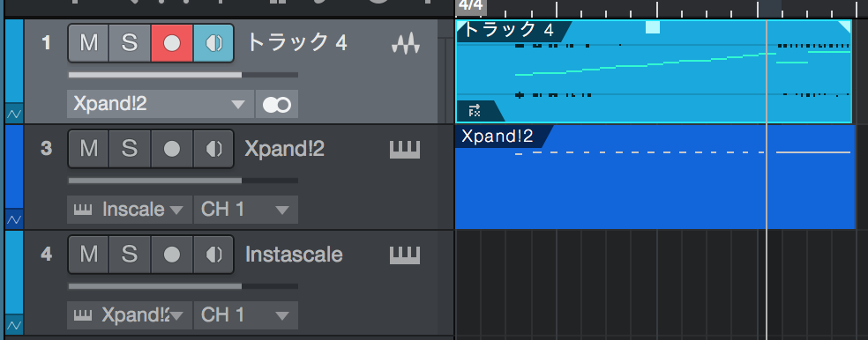
Task: Click the keyboard icon on Instascale track
Action: pos(405,255)
